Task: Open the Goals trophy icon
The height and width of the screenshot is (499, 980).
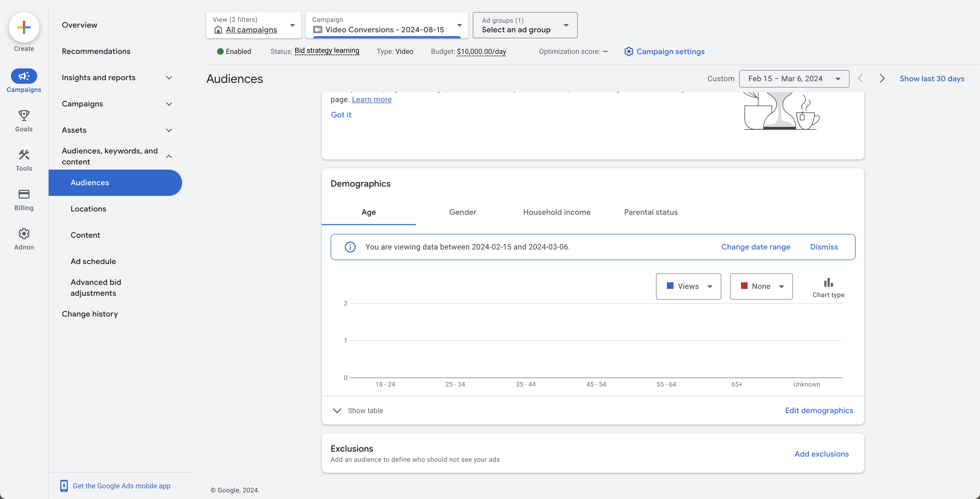Action: (24, 115)
